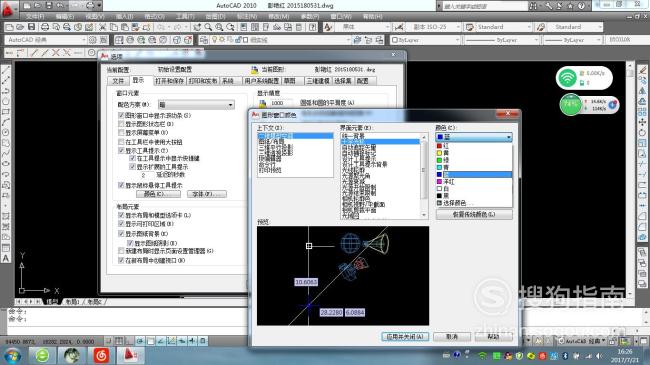Switch to the 打开和保存 tab
The image size is (650, 365).
point(170,81)
